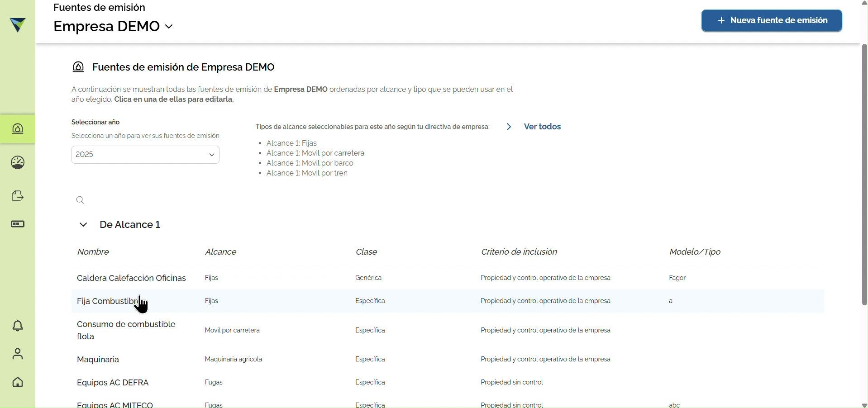Select the Maquinaria emission source row
Viewport: 868px width, 408px height.
click(x=448, y=360)
